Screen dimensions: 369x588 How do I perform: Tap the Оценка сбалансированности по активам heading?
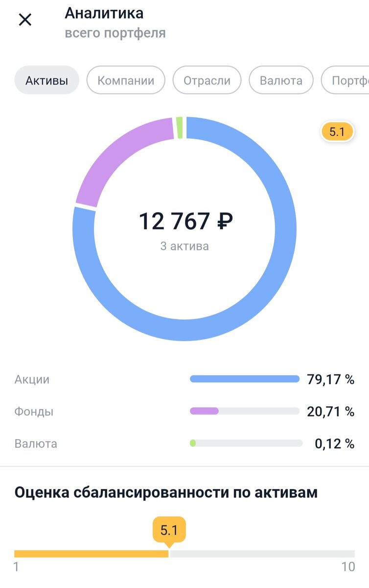166,492
